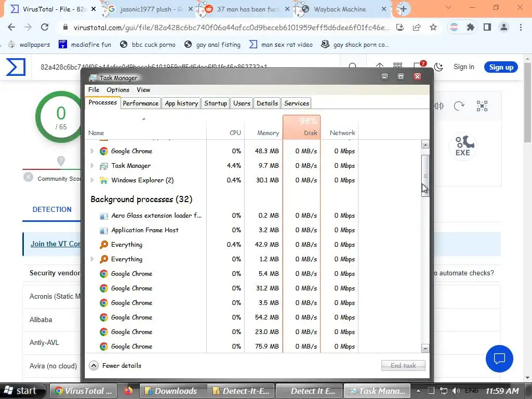Switch to the Users tab
This screenshot has width=532, height=399.
[x=242, y=103]
